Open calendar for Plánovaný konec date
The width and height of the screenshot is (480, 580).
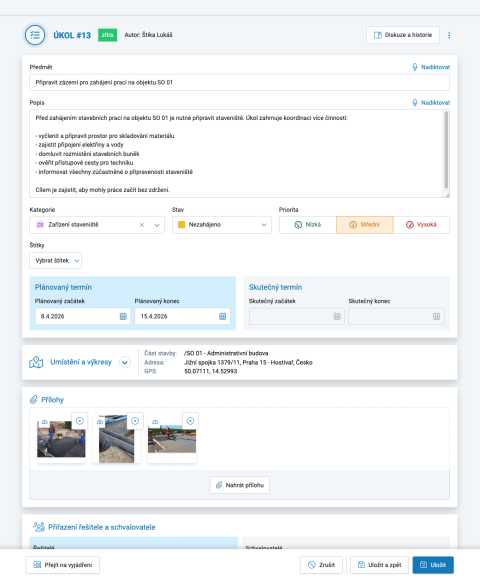222,316
